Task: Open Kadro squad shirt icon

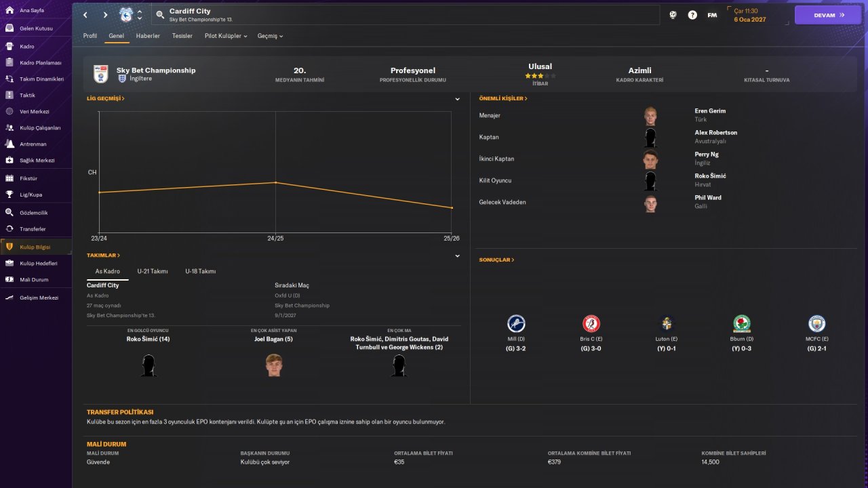Action: coord(9,46)
